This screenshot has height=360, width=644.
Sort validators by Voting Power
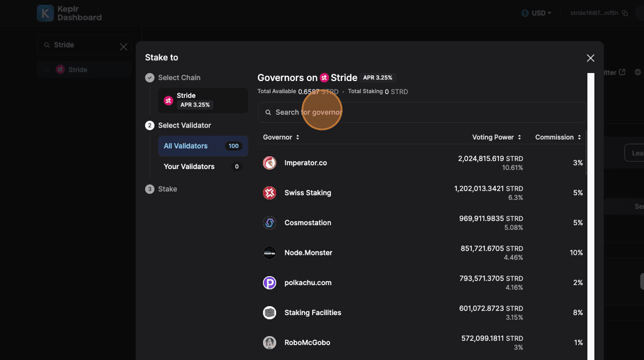click(496, 137)
